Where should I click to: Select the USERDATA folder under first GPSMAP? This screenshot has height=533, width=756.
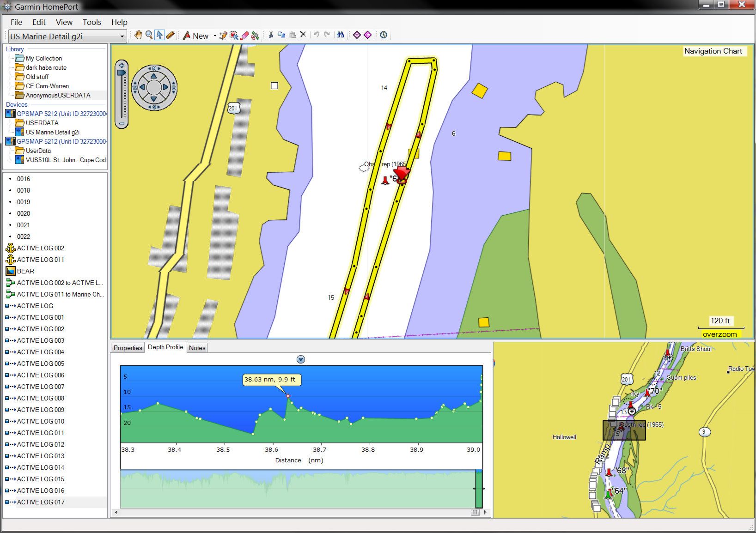42,123
